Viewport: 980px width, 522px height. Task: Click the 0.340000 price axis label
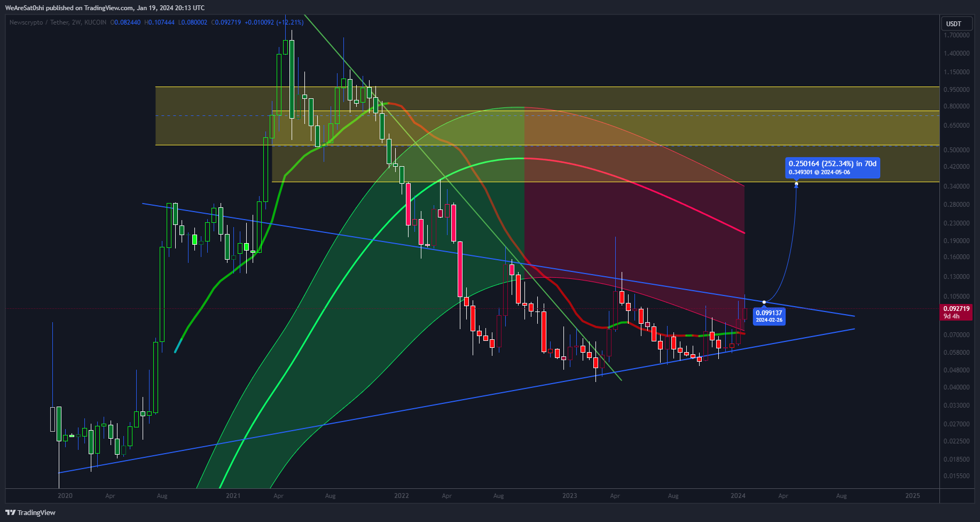coord(957,186)
